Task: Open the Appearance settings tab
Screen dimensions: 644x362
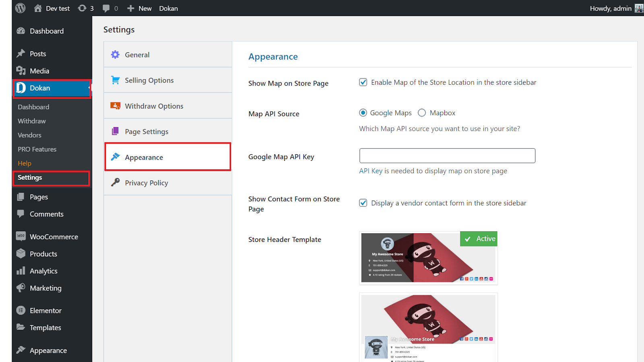Action: point(168,157)
